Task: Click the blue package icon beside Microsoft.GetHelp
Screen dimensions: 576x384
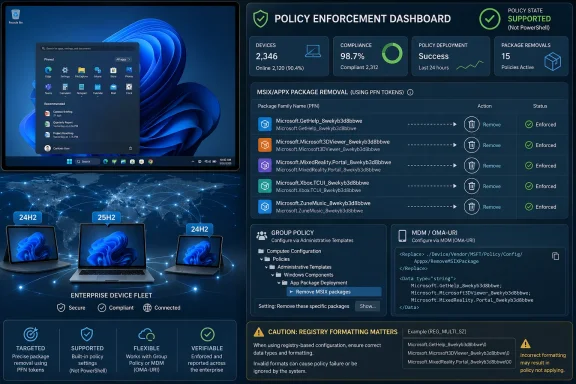Action: (x=264, y=124)
